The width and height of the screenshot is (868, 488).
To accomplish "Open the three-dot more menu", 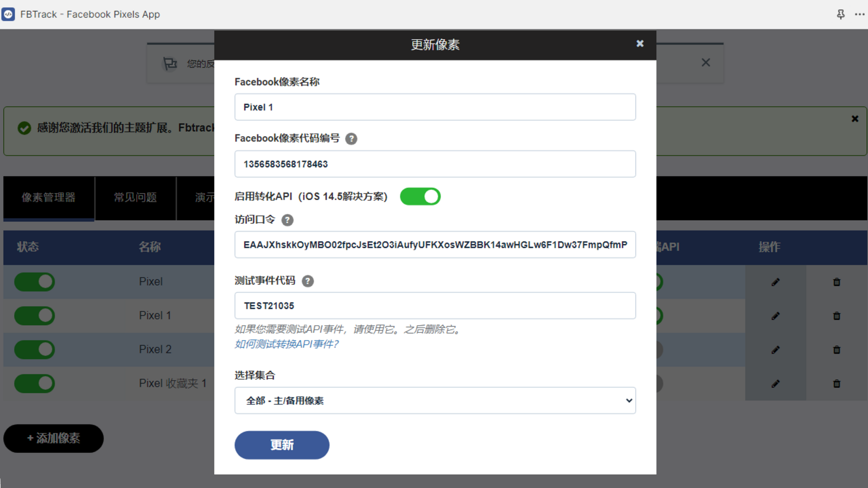I will [x=860, y=15].
